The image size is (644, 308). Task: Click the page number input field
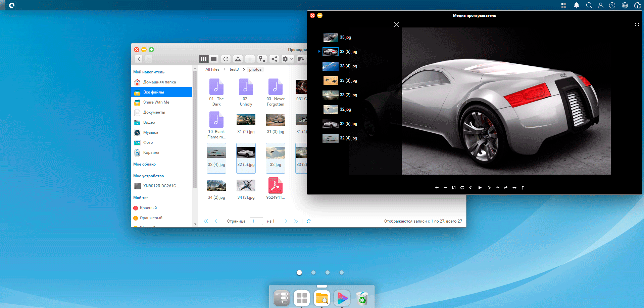coord(256,221)
